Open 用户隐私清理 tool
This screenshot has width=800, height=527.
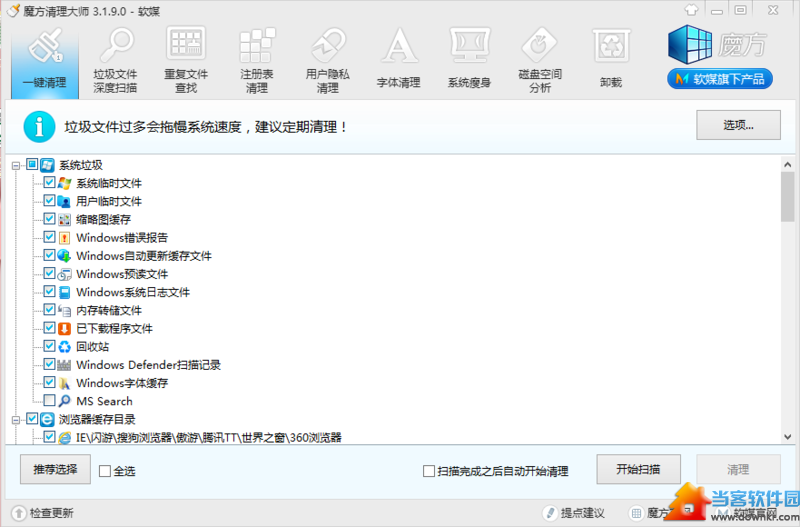tap(328, 60)
